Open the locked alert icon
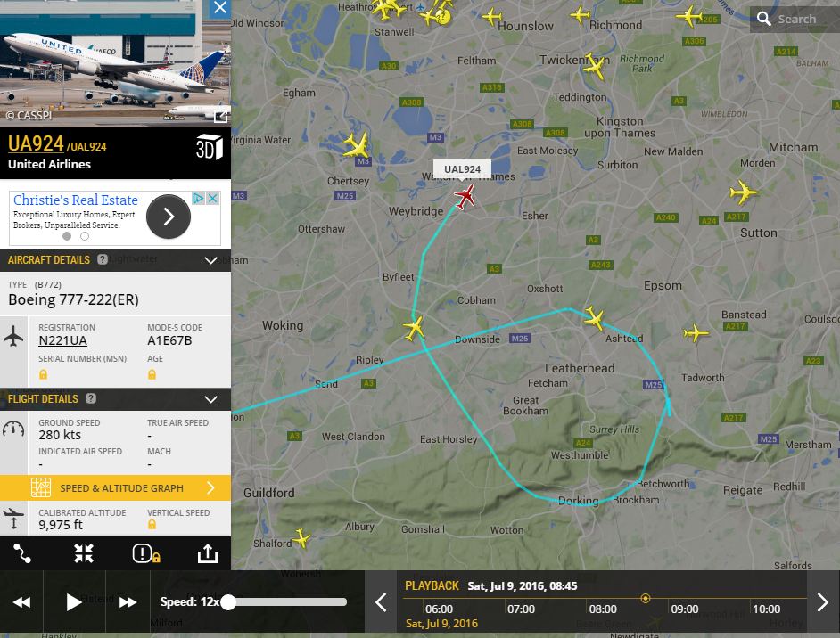Image resolution: width=840 pixels, height=638 pixels. tap(146, 553)
